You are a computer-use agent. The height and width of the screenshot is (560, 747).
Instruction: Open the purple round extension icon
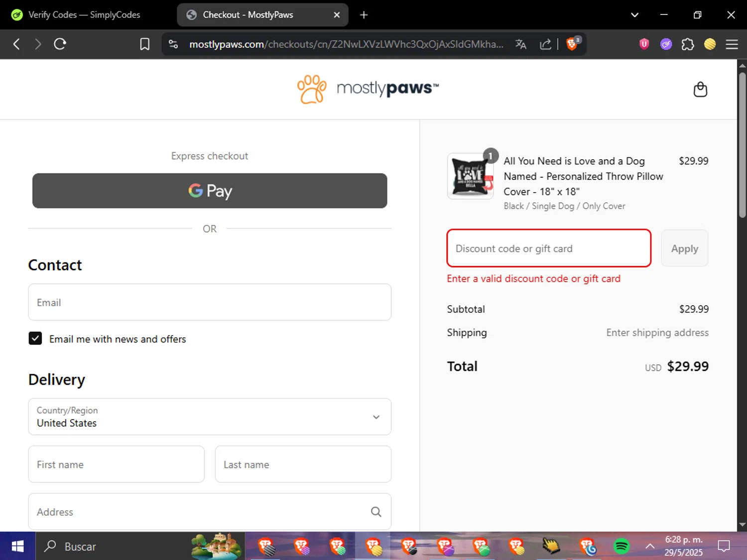click(x=666, y=44)
